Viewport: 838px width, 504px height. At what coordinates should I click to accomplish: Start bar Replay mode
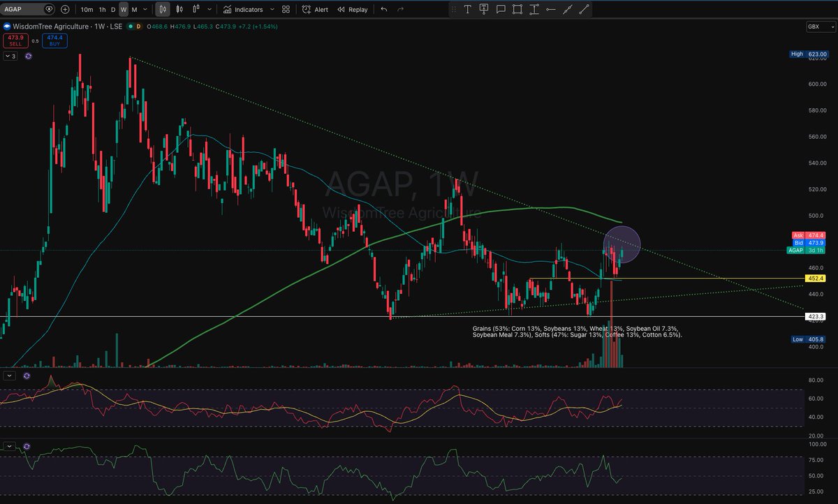[x=352, y=10]
